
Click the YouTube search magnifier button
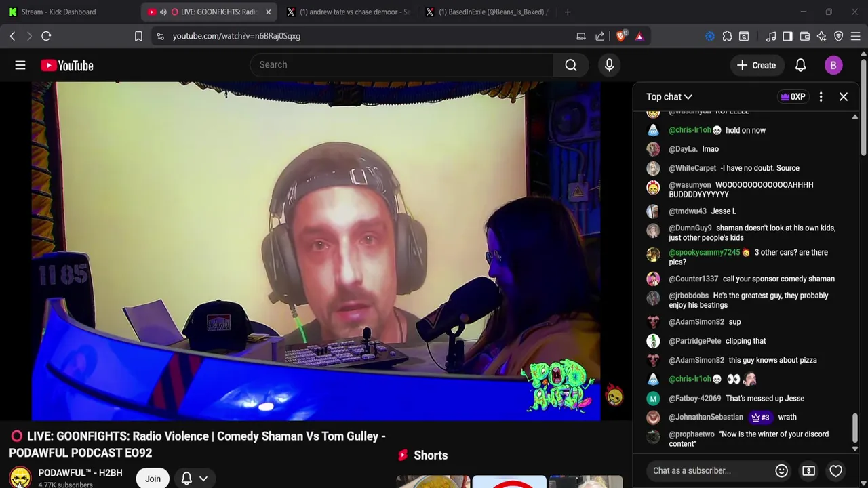[571, 65]
